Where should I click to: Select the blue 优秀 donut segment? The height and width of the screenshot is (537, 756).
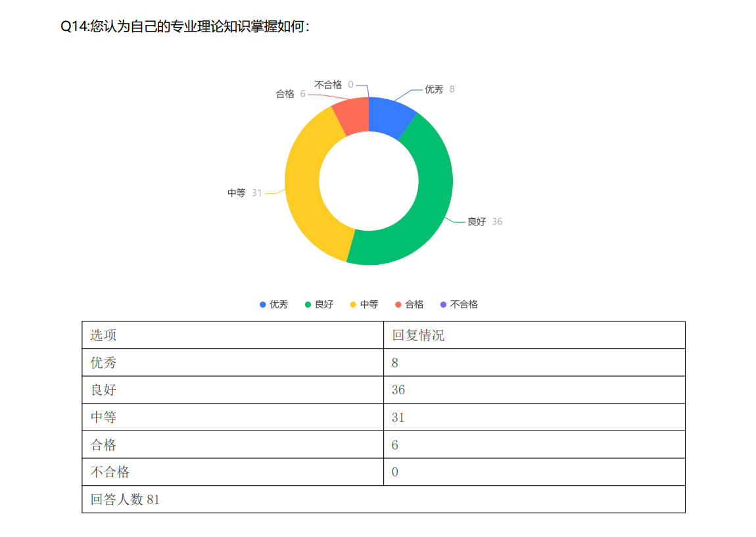click(x=389, y=116)
